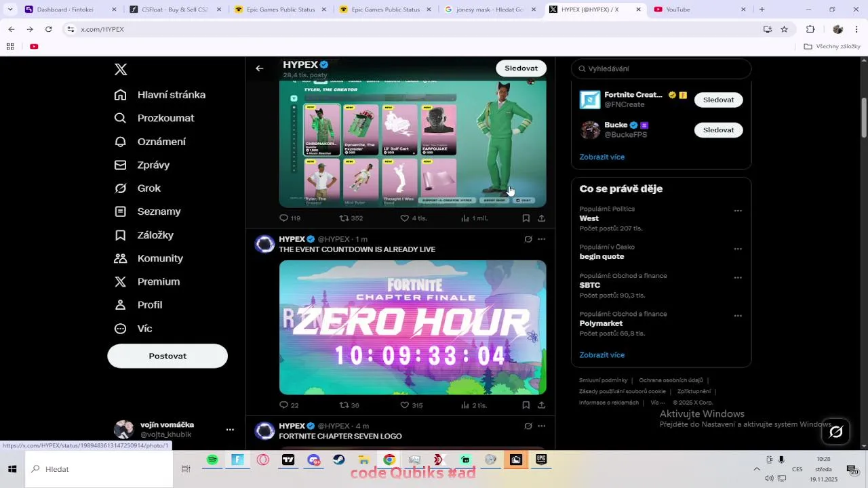Open Spotify from taskbar
The height and width of the screenshot is (488, 868).
[x=212, y=460]
